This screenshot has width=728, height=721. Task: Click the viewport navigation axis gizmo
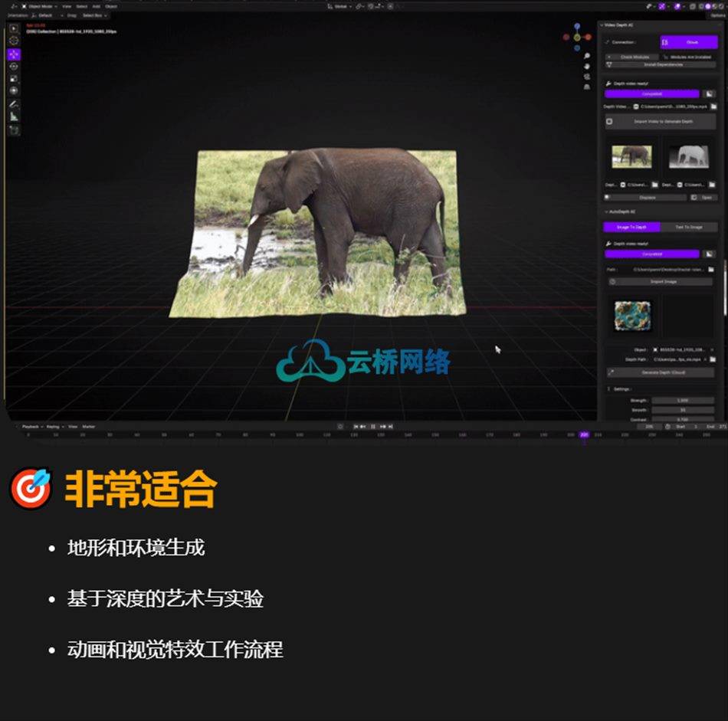coord(577,37)
